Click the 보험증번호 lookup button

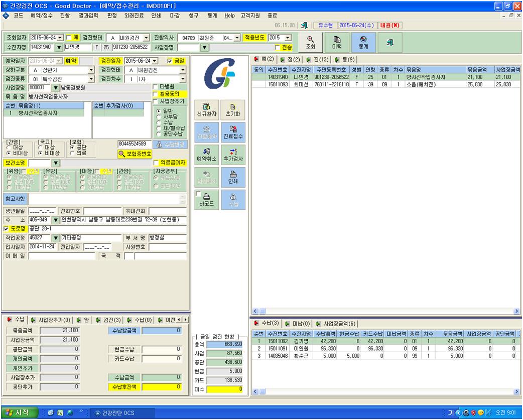pos(135,154)
